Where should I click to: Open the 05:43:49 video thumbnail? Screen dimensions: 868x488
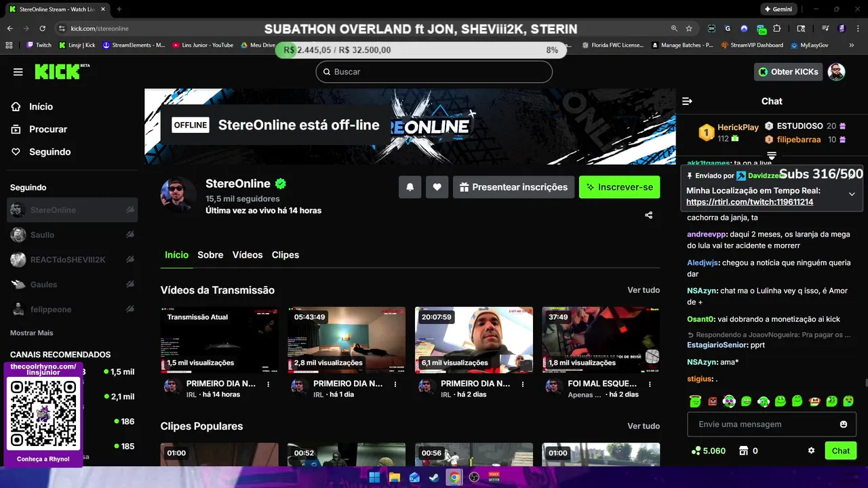click(x=347, y=340)
